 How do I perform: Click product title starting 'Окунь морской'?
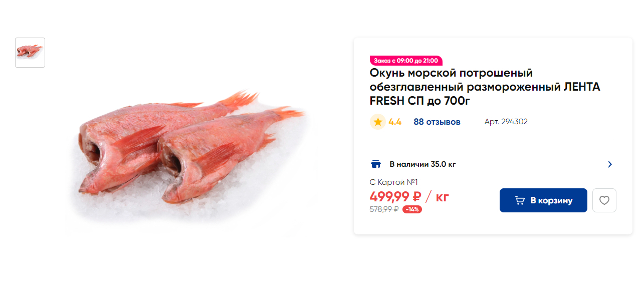pyautogui.click(x=485, y=87)
